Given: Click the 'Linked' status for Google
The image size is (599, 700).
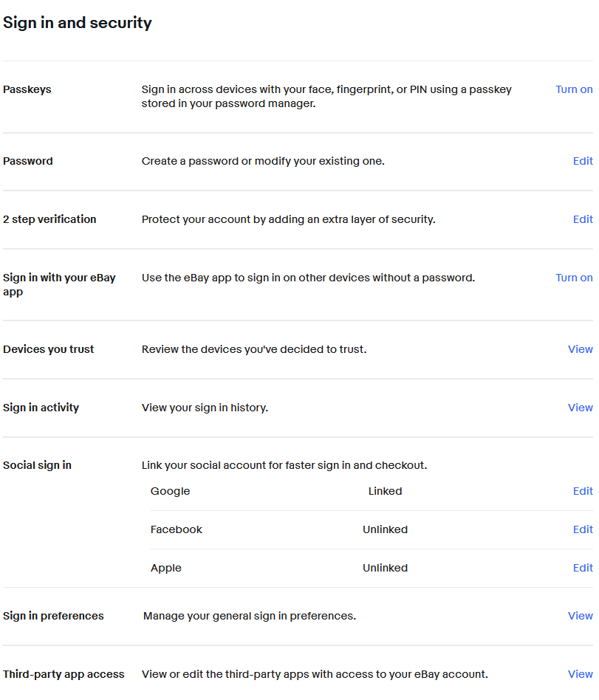Looking at the screenshot, I should [385, 491].
